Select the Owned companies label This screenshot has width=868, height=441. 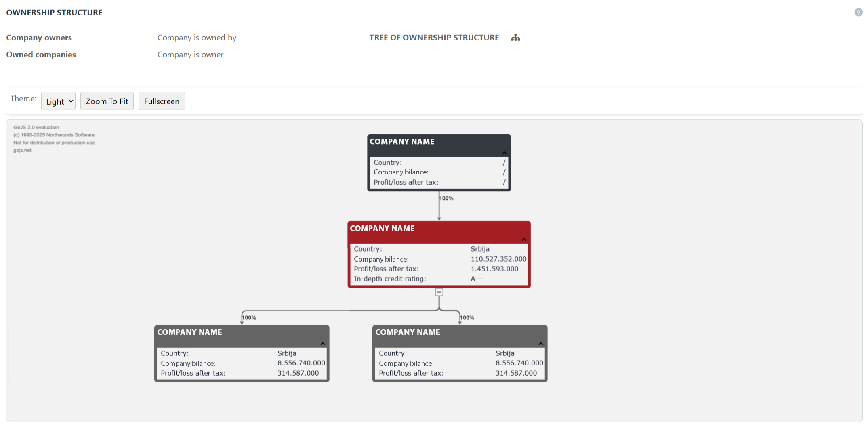pos(41,55)
